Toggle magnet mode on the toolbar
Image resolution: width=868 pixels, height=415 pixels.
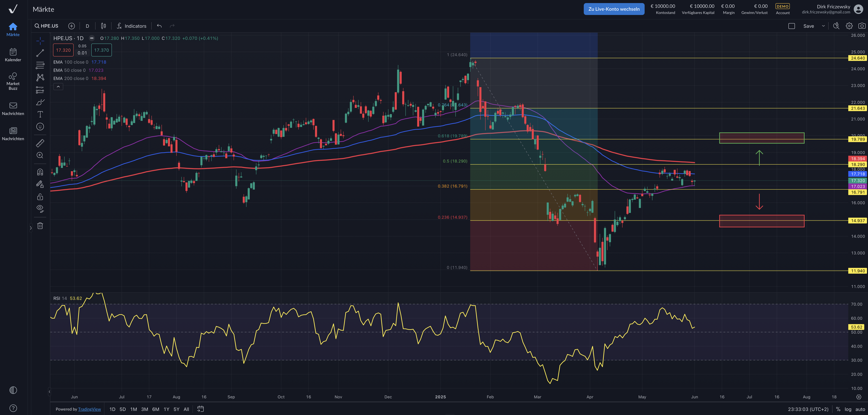point(40,172)
